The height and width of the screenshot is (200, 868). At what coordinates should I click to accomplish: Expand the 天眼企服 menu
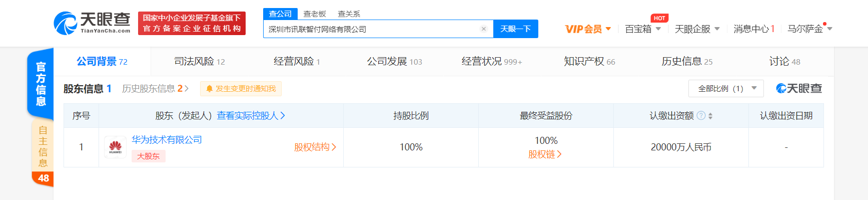pos(697,29)
